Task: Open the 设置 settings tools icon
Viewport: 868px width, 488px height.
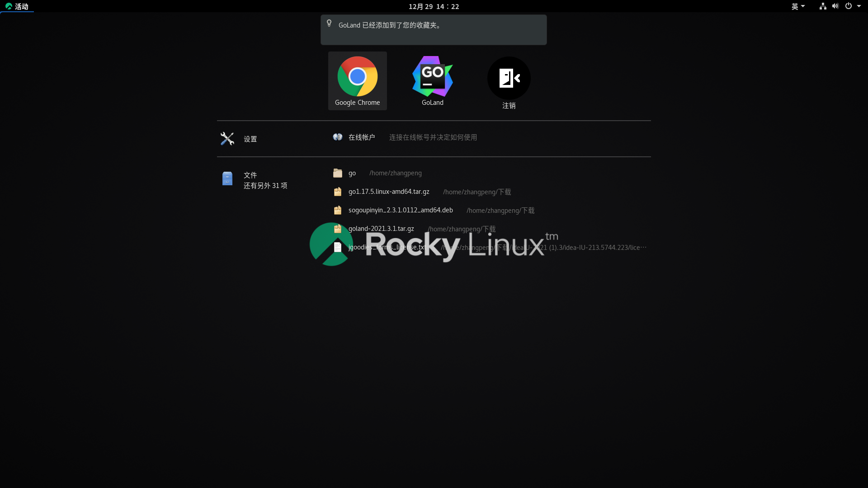Action: (x=227, y=139)
